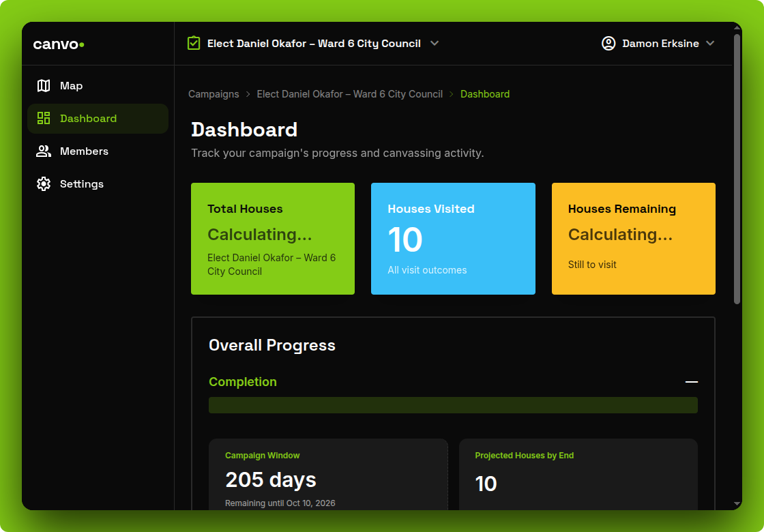Click the Completion progress bar
The height and width of the screenshot is (532, 764).
click(x=453, y=405)
